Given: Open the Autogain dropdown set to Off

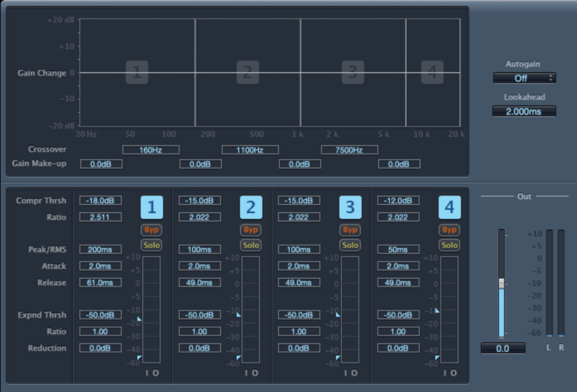Looking at the screenshot, I should pyautogui.click(x=525, y=78).
